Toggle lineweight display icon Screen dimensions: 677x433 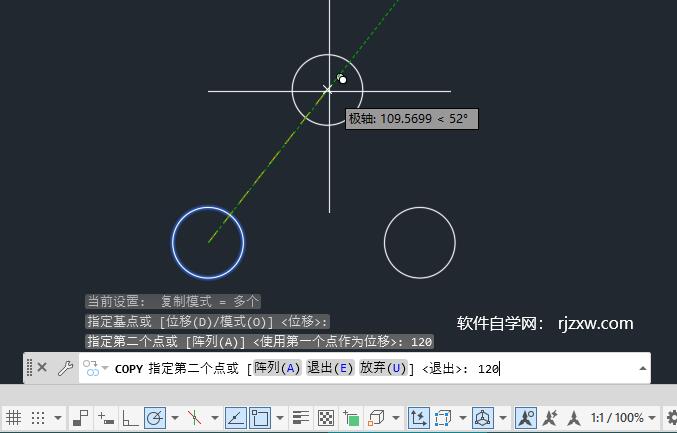[301, 417]
